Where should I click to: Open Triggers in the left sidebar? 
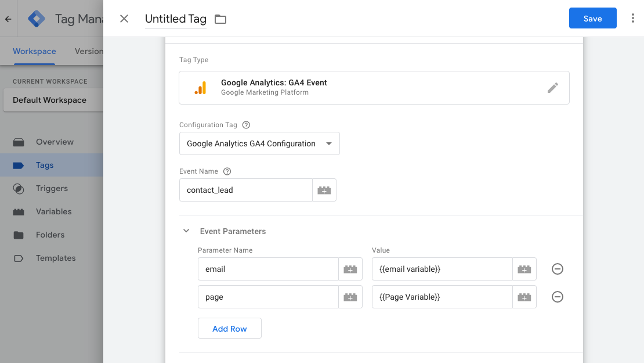pyautogui.click(x=52, y=188)
